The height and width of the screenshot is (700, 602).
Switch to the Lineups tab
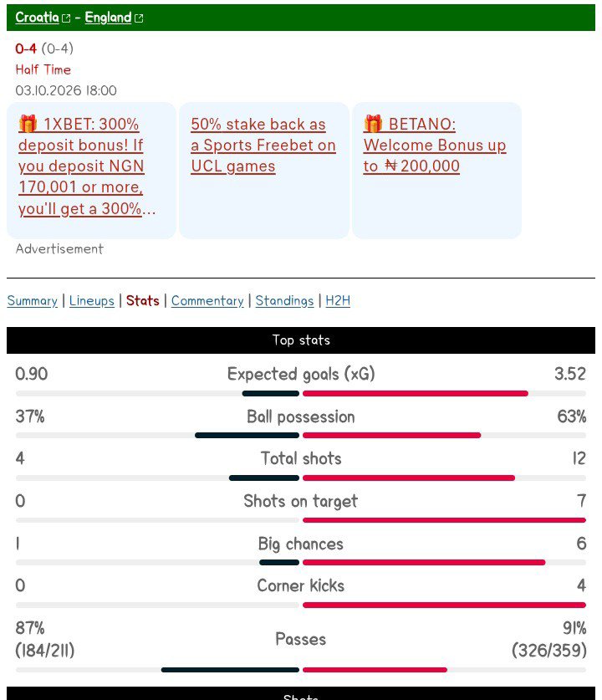point(91,301)
